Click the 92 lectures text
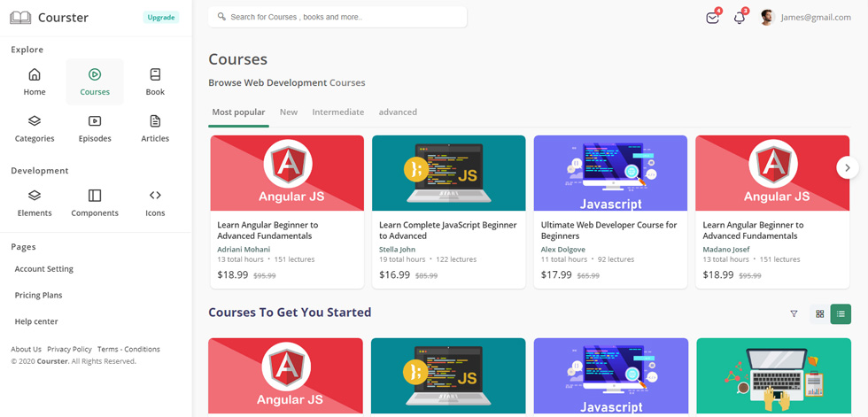 tap(616, 259)
